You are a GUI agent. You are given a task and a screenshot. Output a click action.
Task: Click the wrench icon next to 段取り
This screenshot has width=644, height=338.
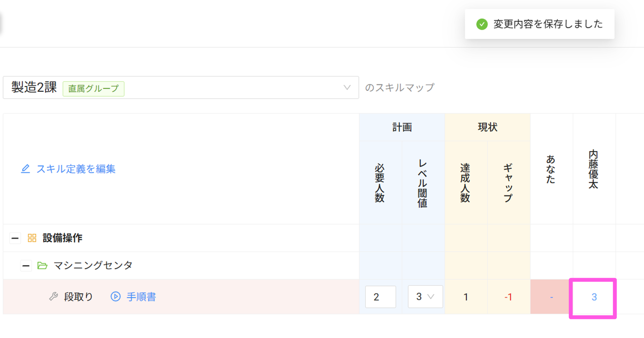click(53, 296)
